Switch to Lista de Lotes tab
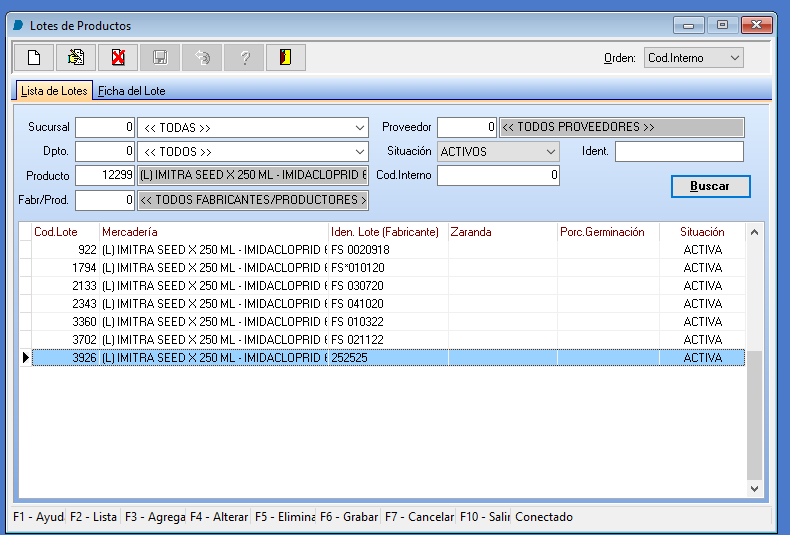 tap(54, 91)
